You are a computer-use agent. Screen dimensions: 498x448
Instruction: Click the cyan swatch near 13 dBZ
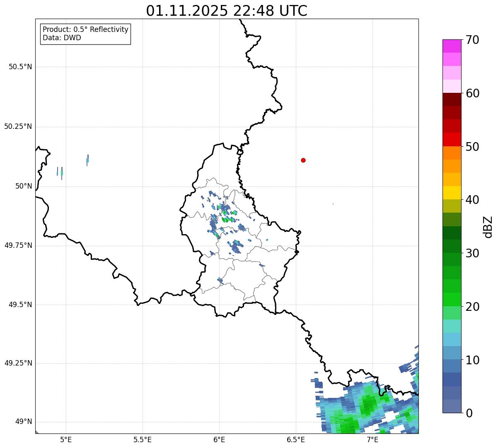point(452,339)
